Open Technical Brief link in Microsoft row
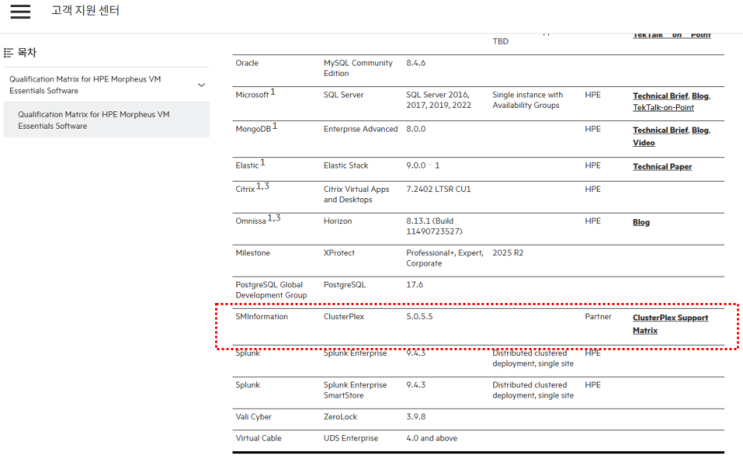 (660, 96)
